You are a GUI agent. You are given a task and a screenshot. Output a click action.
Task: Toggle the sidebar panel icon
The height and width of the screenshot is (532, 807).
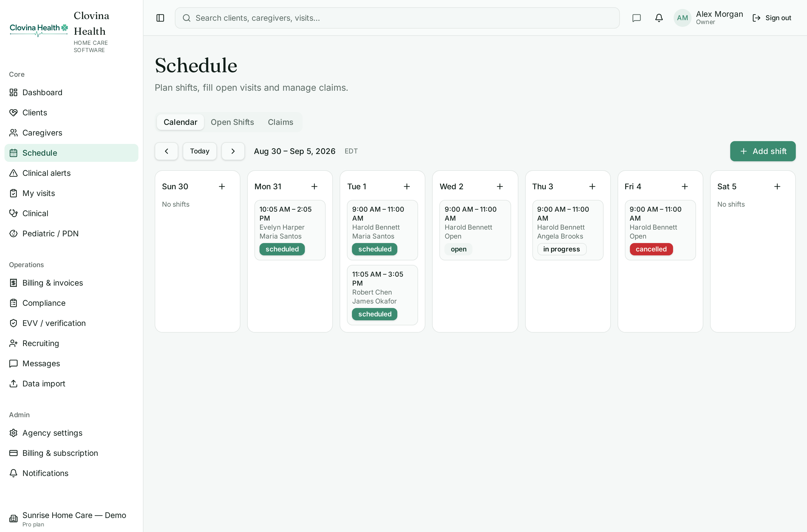pos(160,18)
